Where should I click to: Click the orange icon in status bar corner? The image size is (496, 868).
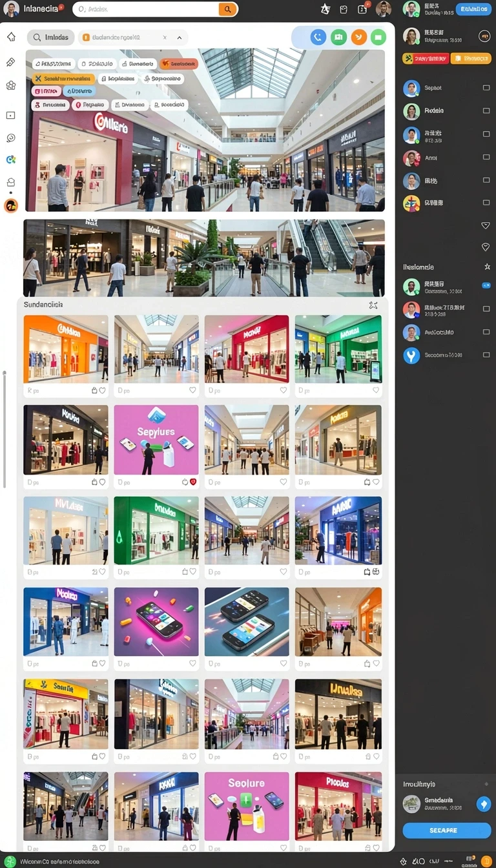point(486,861)
